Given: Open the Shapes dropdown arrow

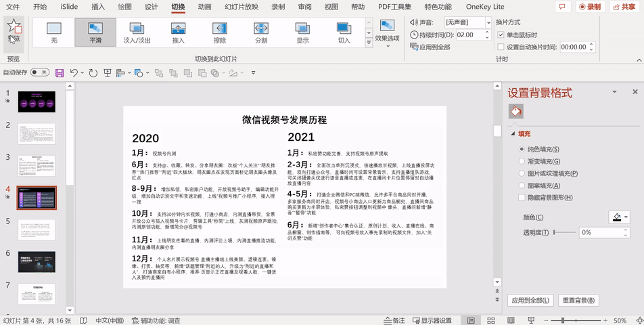Looking at the screenshot, I should [147, 72].
